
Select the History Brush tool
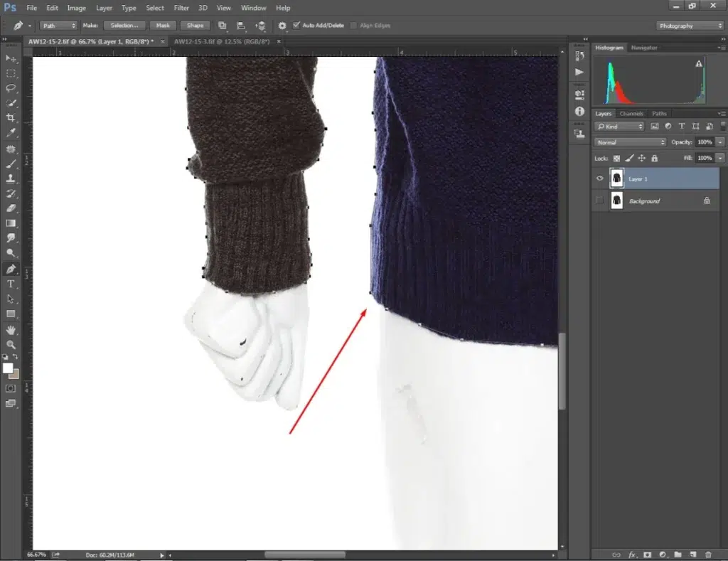(x=11, y=193)
